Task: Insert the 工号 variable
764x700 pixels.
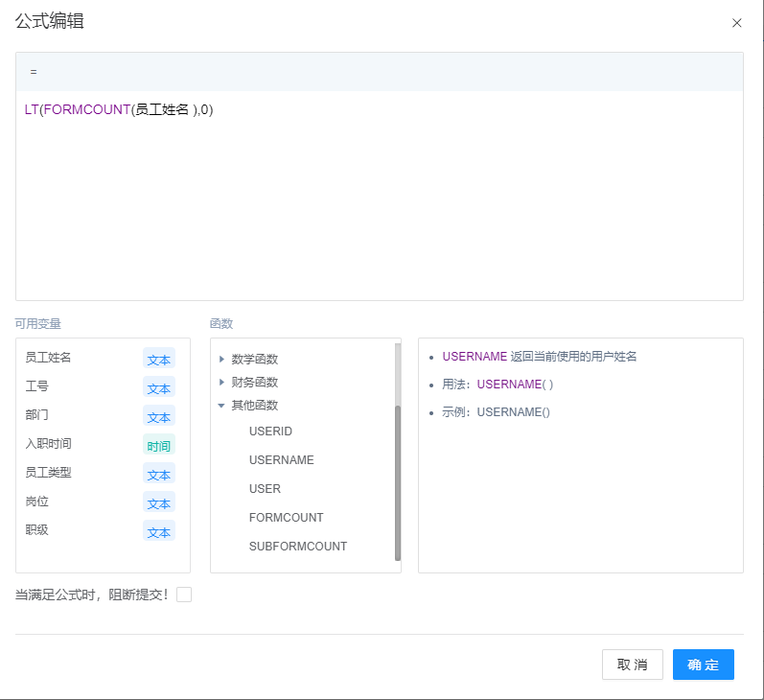Action: click(x=37, y=386)
